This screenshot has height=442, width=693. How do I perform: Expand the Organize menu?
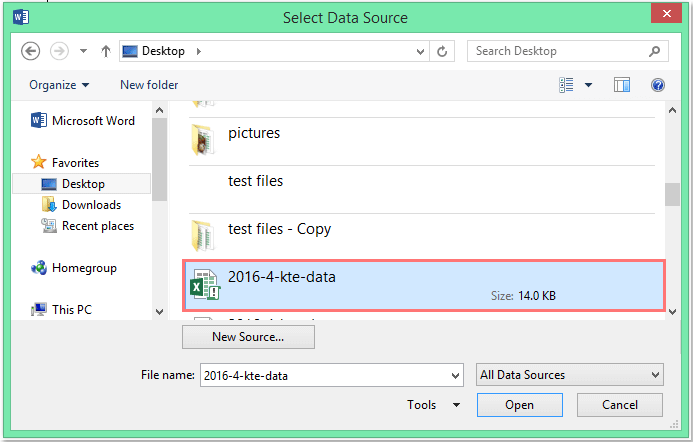[x=59, y=85]
